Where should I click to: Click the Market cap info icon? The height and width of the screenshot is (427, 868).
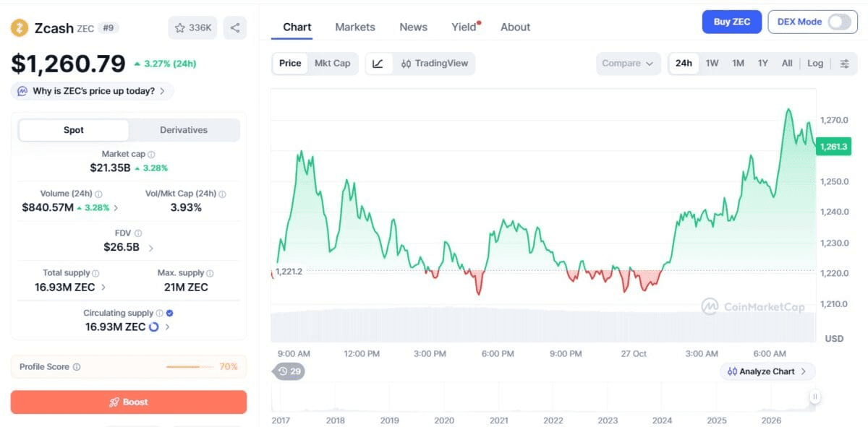click(151, 155)
